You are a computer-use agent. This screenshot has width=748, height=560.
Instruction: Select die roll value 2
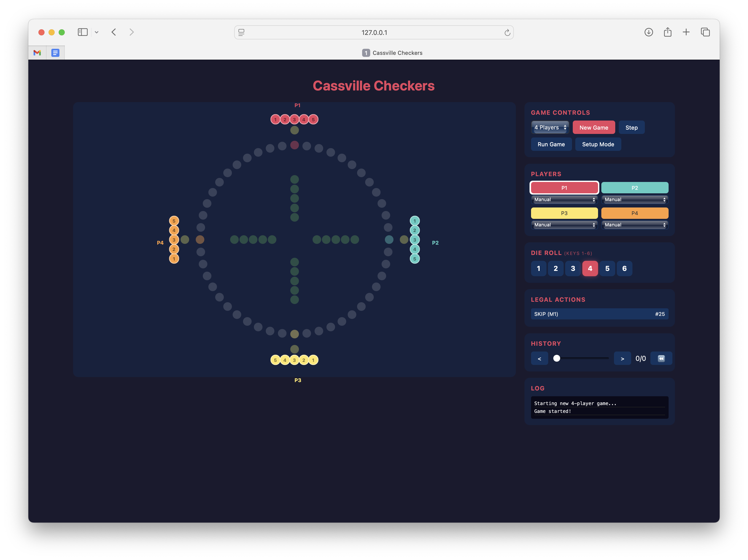[x=556, y=268]
